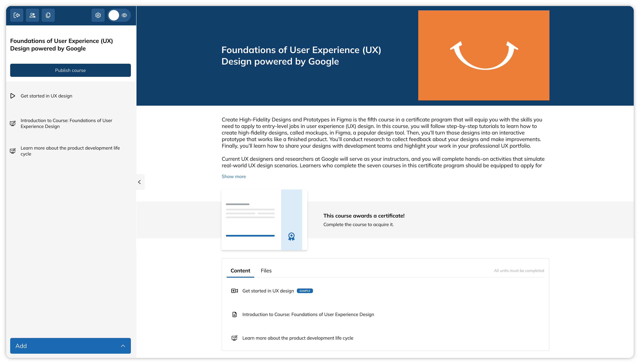Click the Show more link in course description
Screen dimensions: 640x364
(233, 176)
